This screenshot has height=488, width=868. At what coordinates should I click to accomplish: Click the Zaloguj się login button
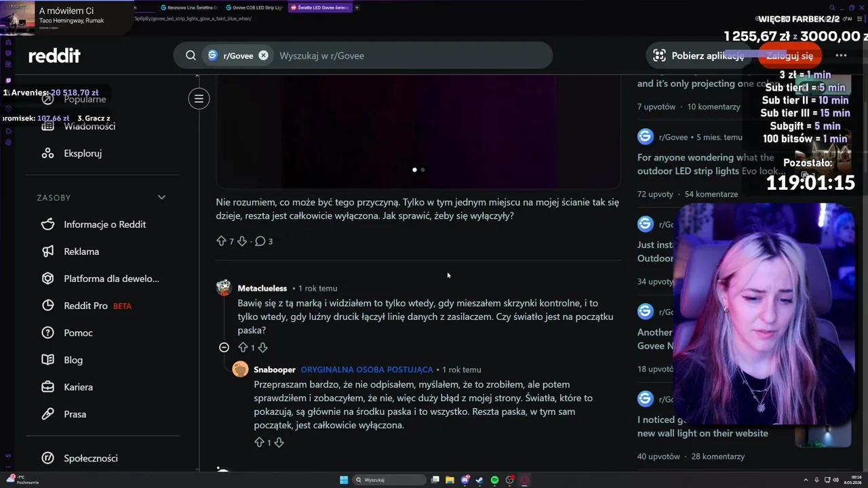pyautogui.click(x=789, y=56)
